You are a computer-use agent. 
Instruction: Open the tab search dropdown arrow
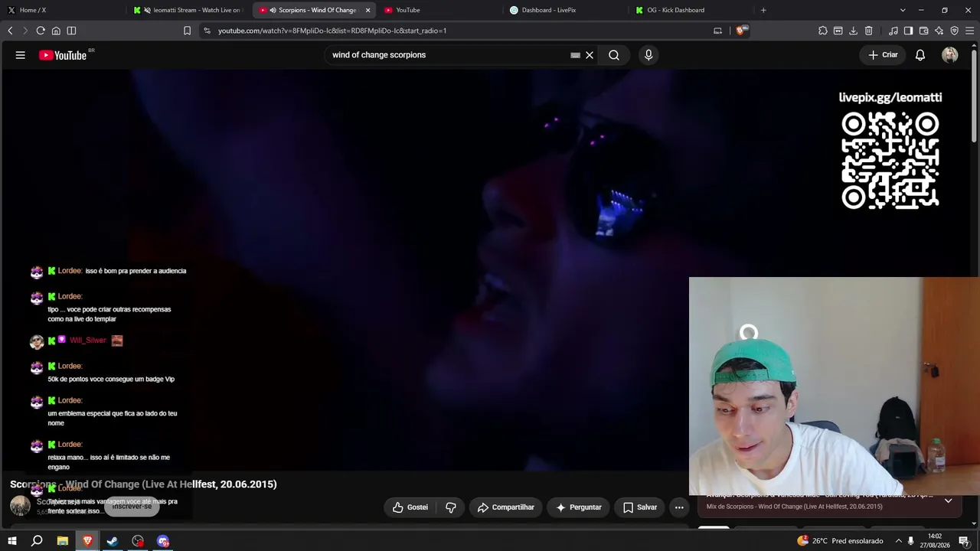pos(903,10)
